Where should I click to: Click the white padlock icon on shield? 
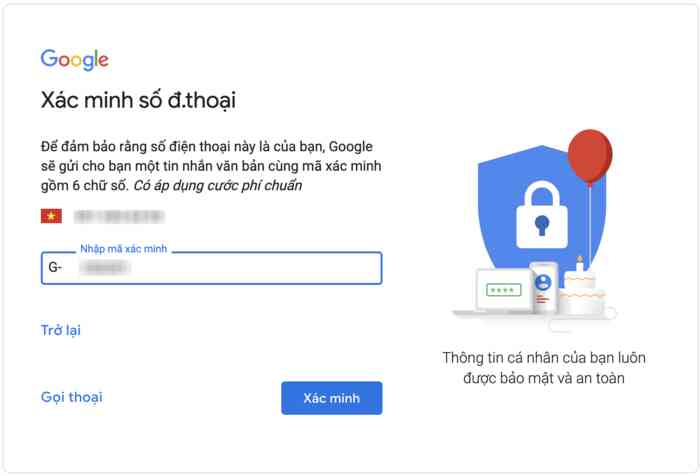(541, 213)
